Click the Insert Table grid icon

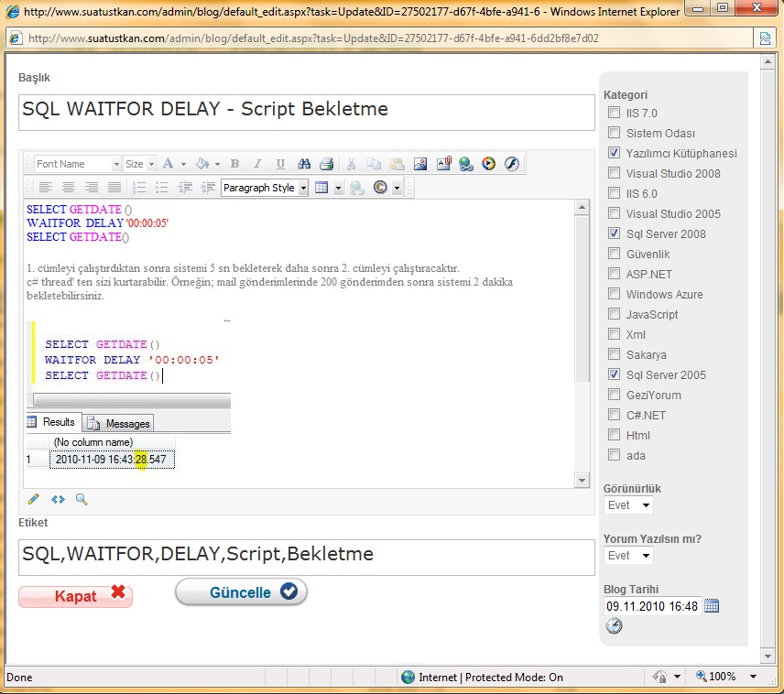321,188
